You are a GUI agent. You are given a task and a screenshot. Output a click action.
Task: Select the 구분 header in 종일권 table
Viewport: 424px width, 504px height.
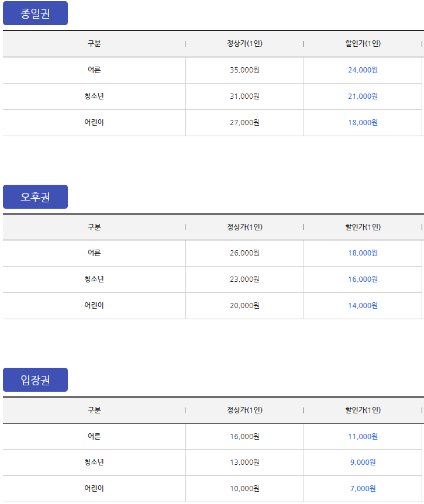[x=94, y=44]
